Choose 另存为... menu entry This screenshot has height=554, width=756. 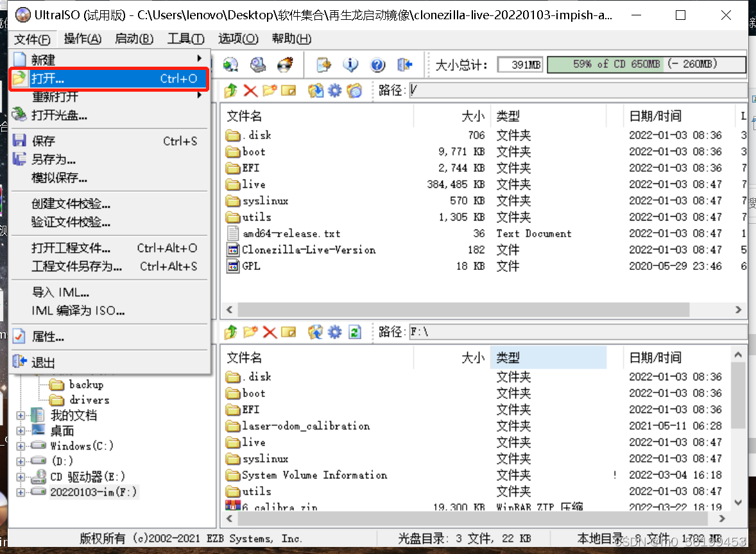(110, 160)
